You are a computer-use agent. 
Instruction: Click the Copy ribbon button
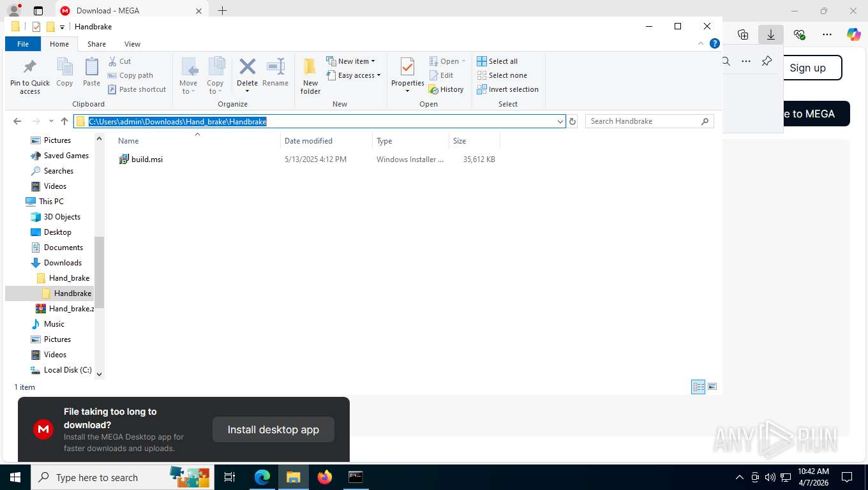[64, 72]
